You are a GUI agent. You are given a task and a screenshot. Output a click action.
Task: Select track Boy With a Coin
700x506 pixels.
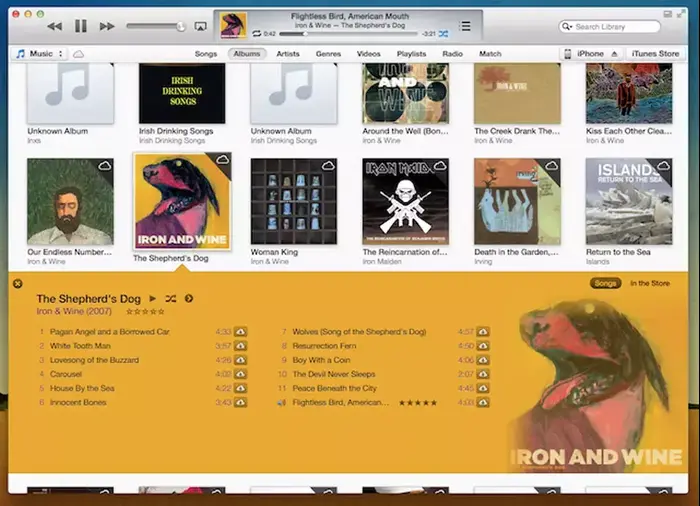tap(321, 360)
